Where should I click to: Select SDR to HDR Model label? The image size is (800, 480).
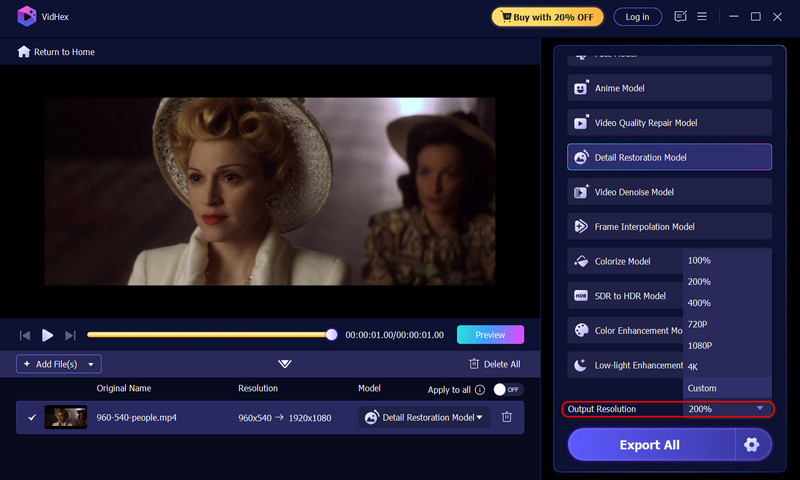[x=630, y=296]
